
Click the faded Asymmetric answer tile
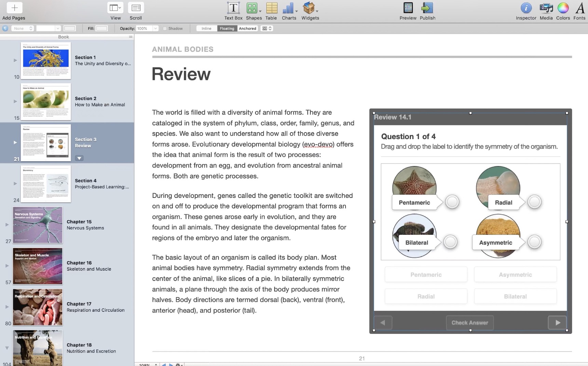pyautogui.click(x=515, y=274)
